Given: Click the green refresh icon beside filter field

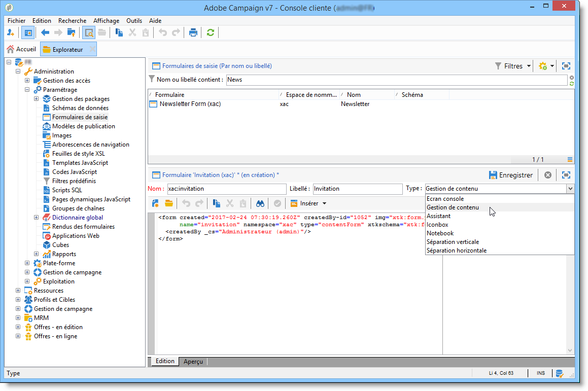Looking at the screenshot, I should pyautogui.click(x=571, y=83).
